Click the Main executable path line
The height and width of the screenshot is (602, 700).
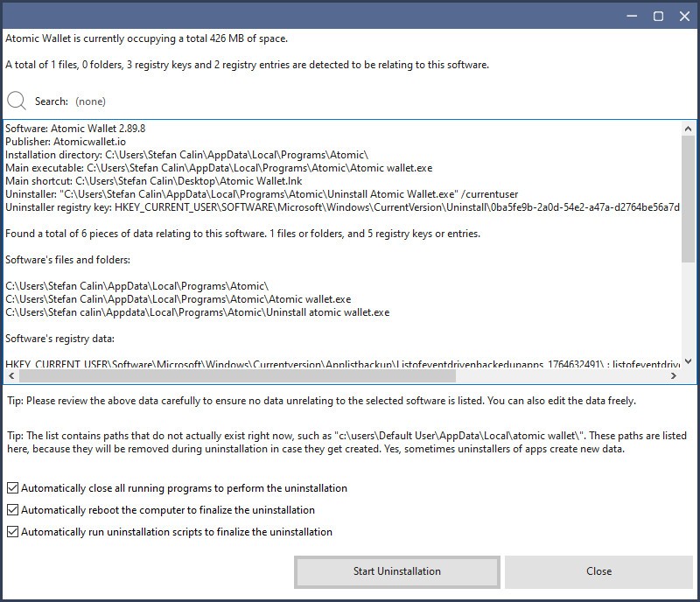click(x=219, y=168)
